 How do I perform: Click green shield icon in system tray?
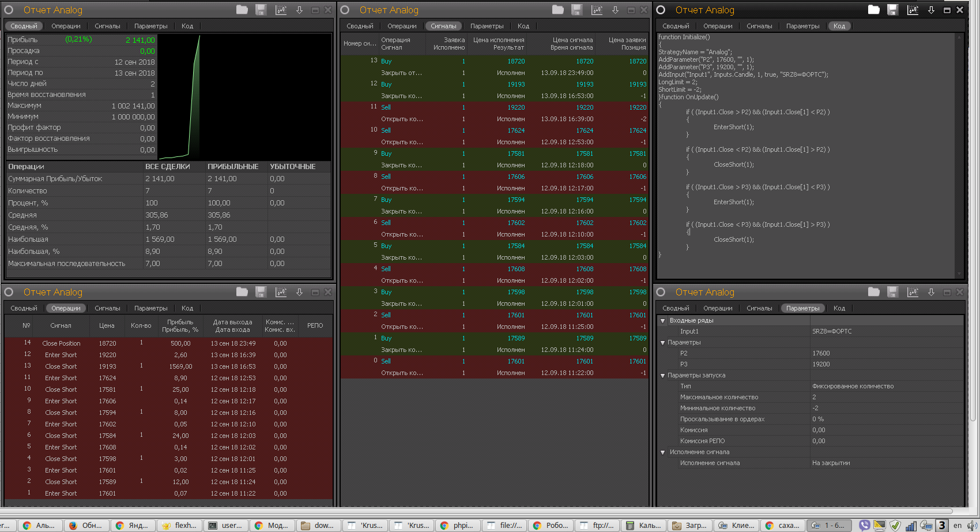[895, 525]
